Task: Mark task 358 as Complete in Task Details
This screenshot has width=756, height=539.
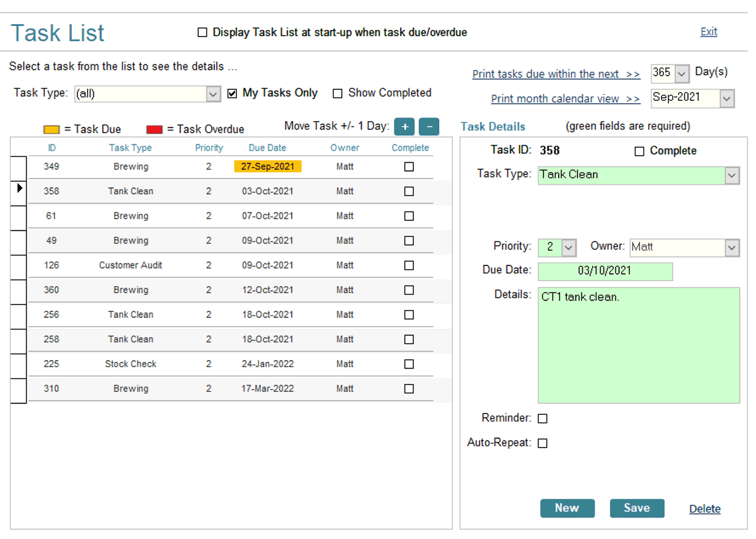Action: 639,151
